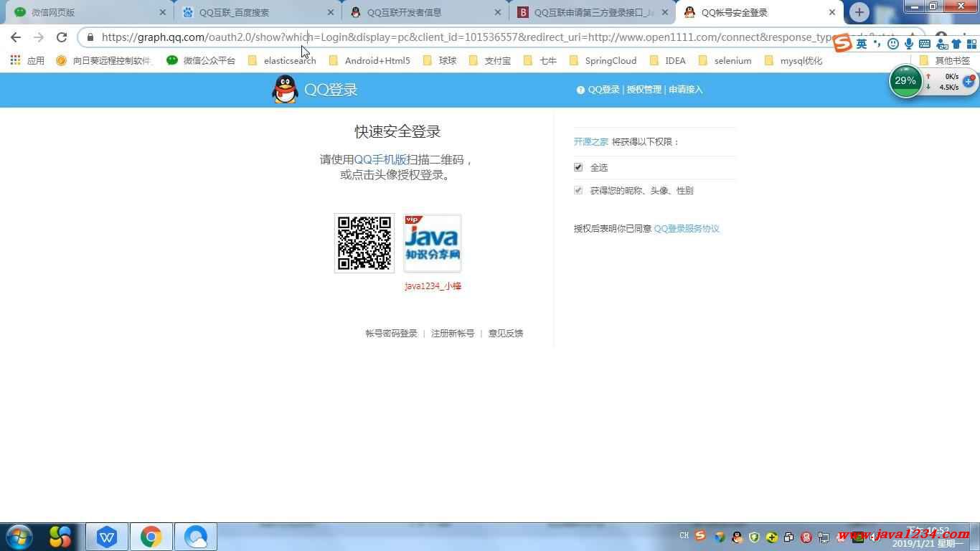Open the 支付宝 bookmark folder
This screenshot has height=551, width=980.
point(490,61)
